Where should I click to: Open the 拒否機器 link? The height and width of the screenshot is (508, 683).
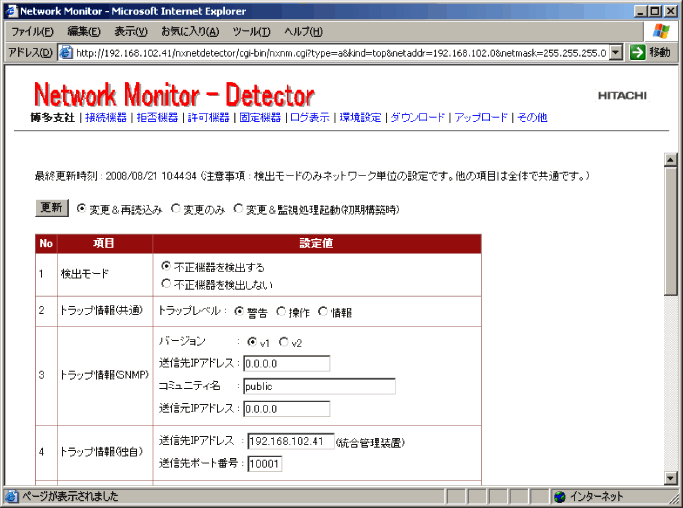point(157,118)
